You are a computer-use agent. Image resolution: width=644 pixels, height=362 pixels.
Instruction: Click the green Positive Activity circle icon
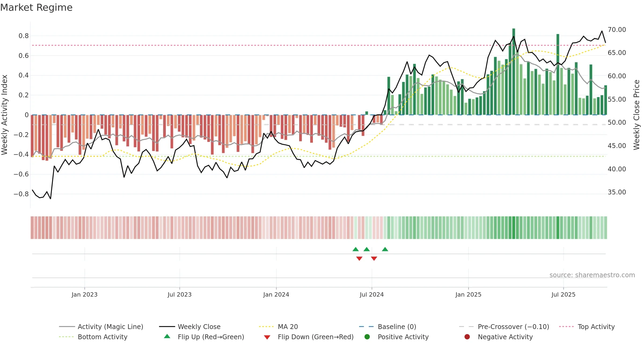(367, 337)
